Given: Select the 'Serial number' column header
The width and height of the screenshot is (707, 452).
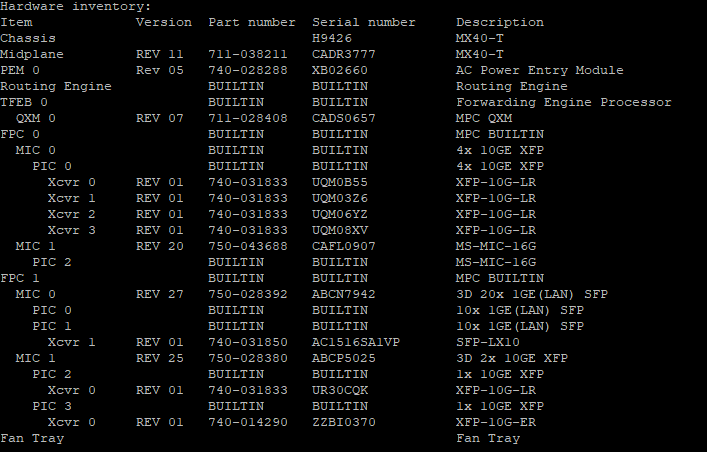Looking at the screenshot, I should (363, 23).
